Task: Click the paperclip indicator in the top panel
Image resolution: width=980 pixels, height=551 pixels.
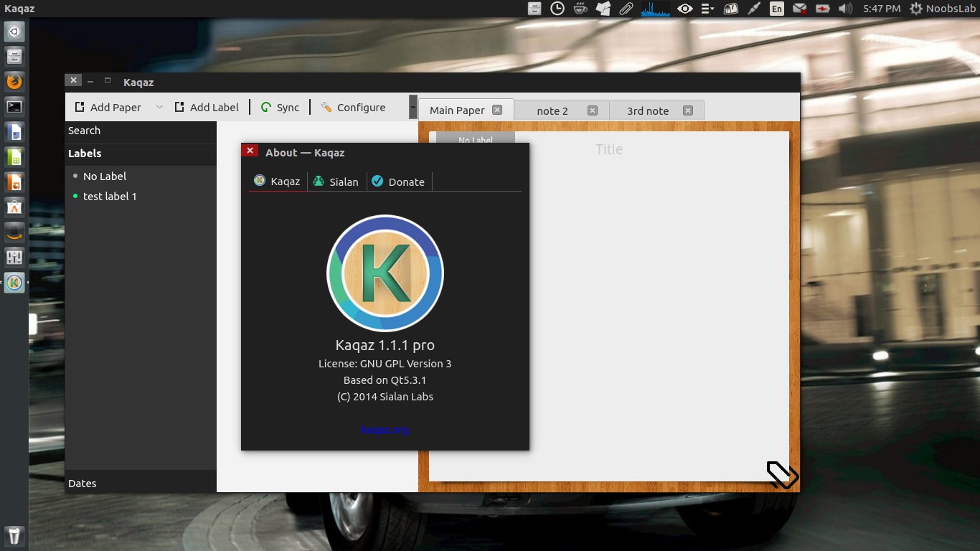Action: pos(626,9)
